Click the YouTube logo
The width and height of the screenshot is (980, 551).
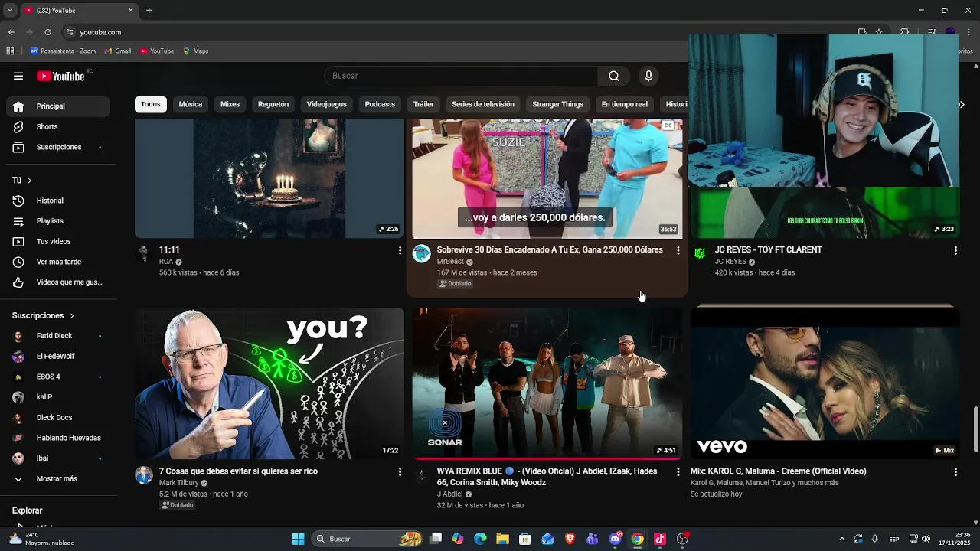(61, 76)
